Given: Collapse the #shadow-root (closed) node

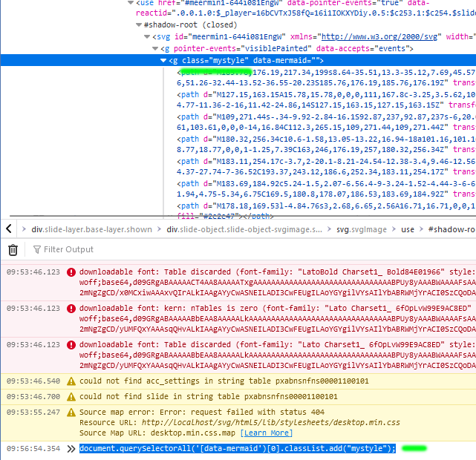Looking at the screenshot, I should [x=137, y=24].
